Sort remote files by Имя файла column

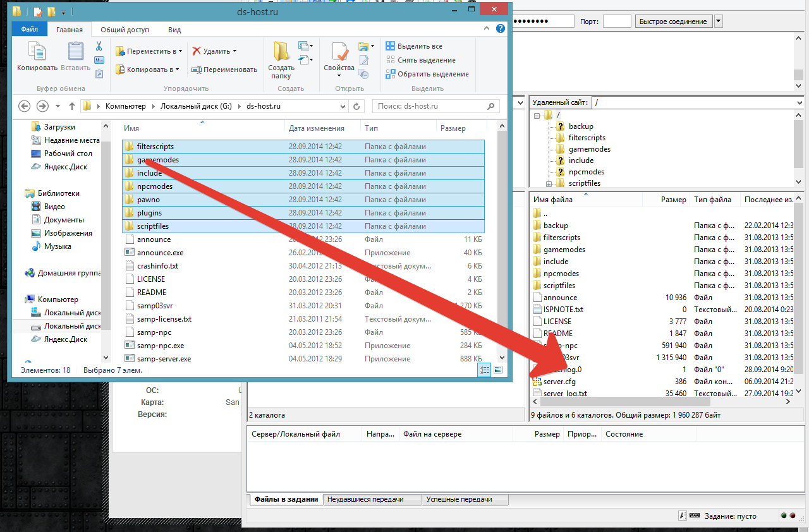click(x=585, y=199)
